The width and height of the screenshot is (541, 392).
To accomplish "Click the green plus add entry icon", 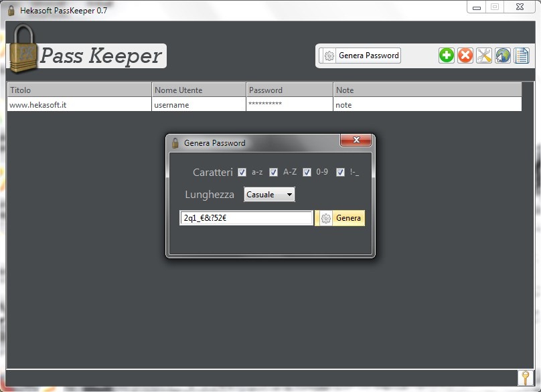I will tap(446, 56).
